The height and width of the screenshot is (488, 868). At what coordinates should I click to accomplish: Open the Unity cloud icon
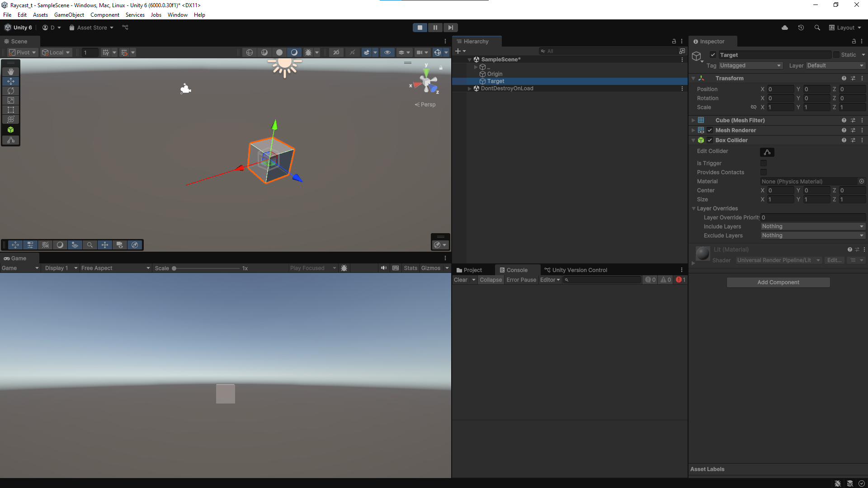784,28
